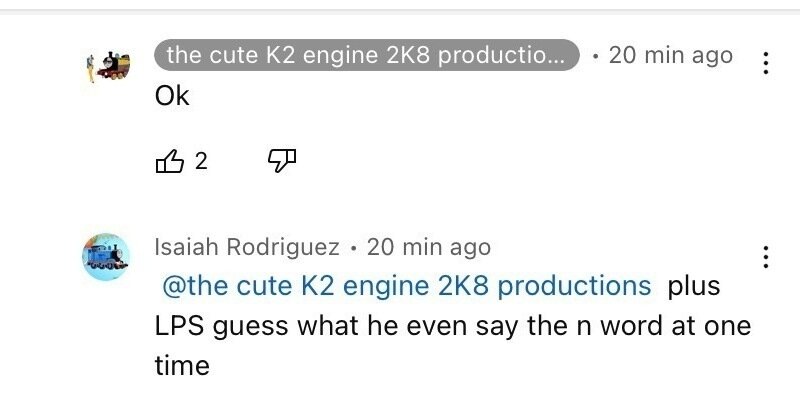Image resolution: width=800 pixels, height=414 pixels.
Task: Click the like count "2"
Action: [201, 161]
